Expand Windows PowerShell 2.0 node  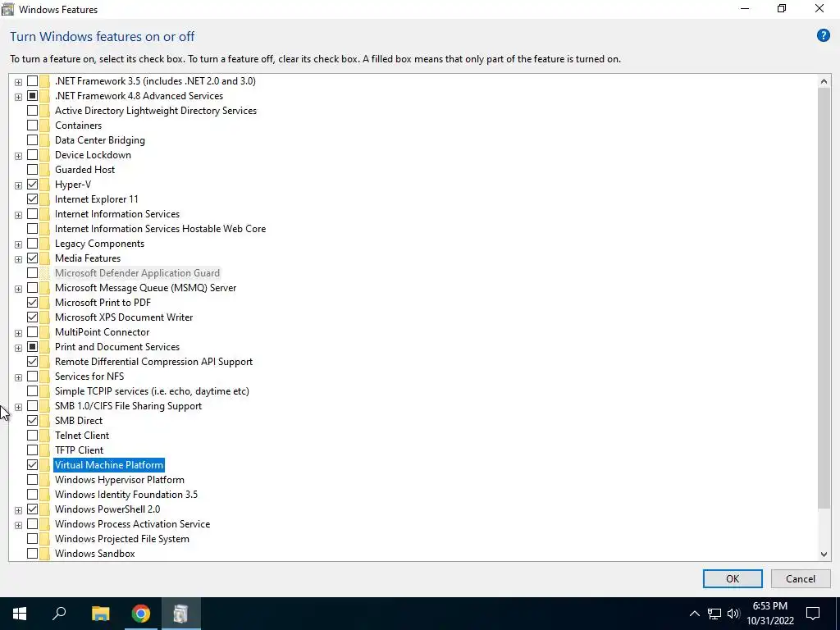[x=18, y=510]
